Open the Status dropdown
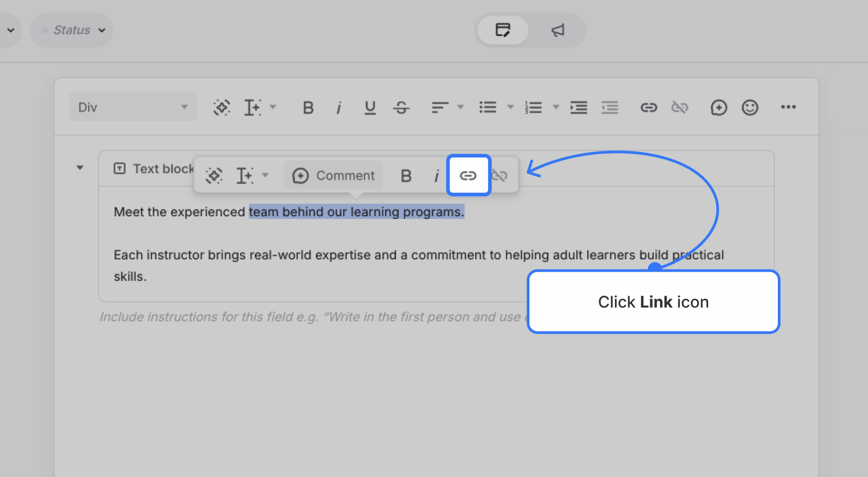This screenshot has width=868, height=477. point(71,30)
